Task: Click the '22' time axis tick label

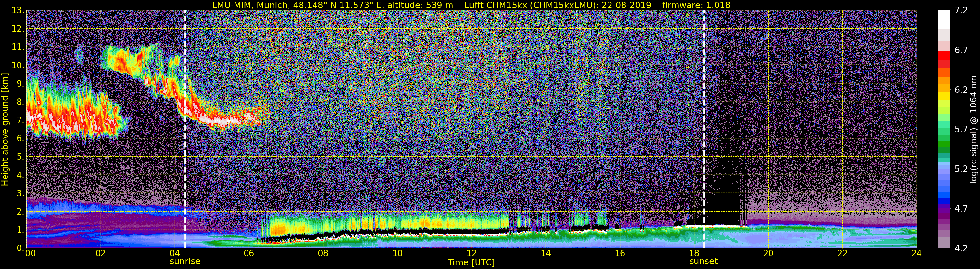Action: (x=842, y=253)
